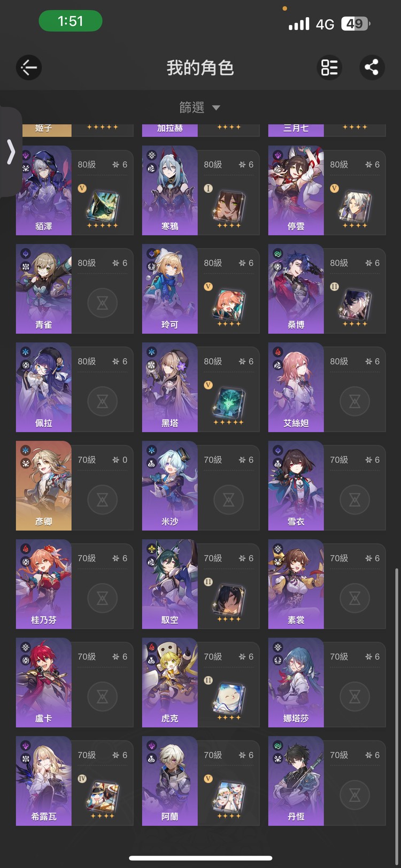Open the 丹恆 character card
401x868 pixels.
click(x=327, y=781)
